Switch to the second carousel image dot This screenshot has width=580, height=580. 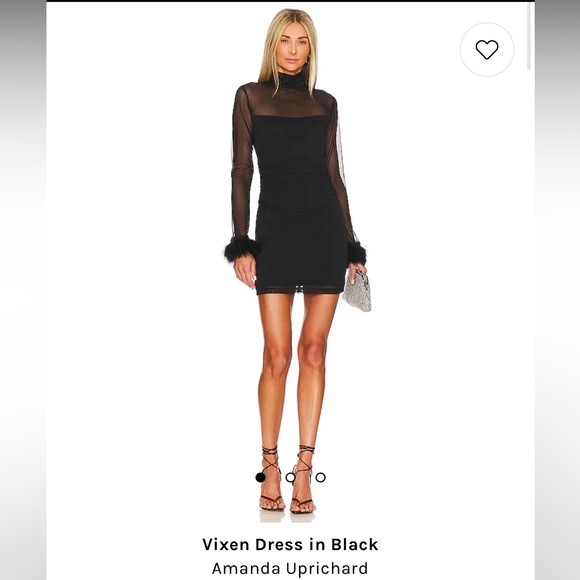coord(290,478)
